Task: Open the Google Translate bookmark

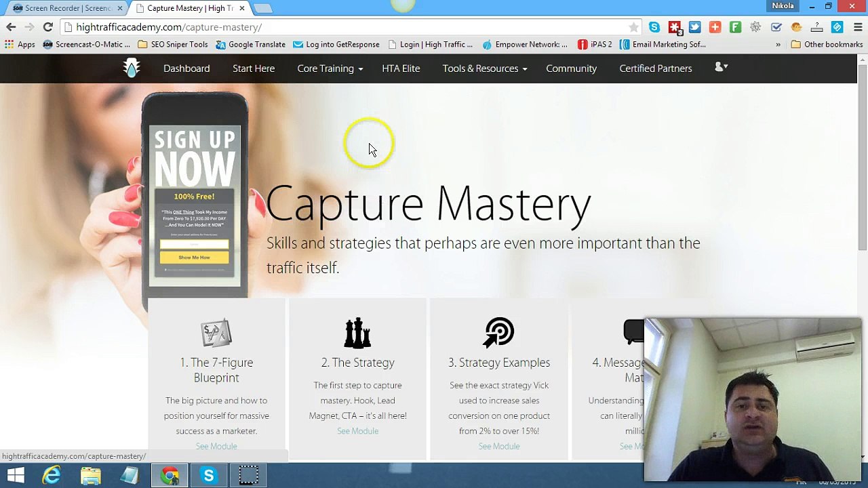Action: pos(250,45)
